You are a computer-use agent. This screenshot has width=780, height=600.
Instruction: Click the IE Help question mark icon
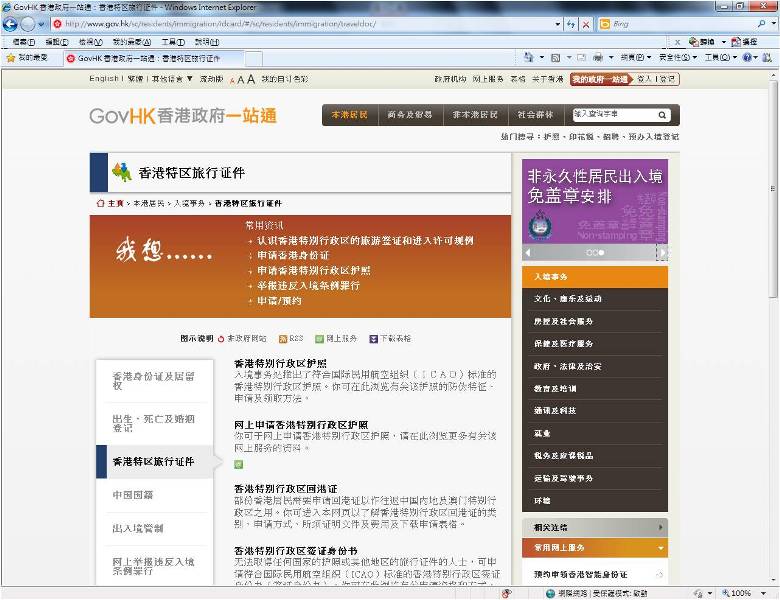point(750,58)
